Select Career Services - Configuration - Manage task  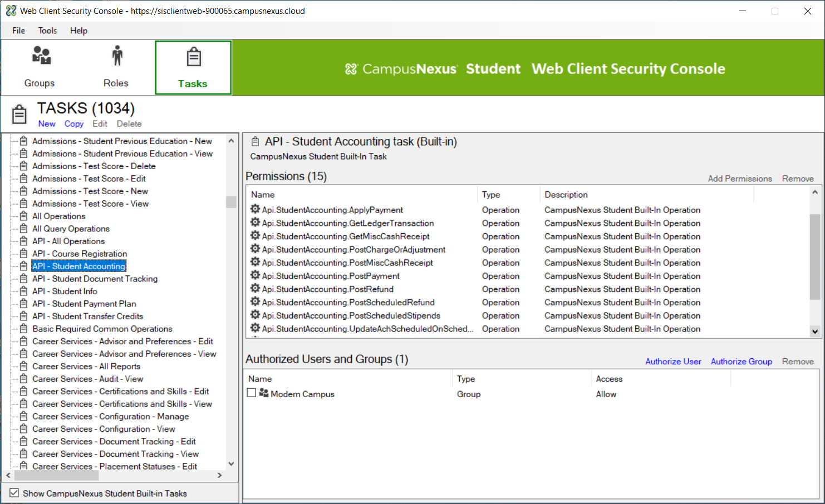pyautogui.click(x=110, y=416)
